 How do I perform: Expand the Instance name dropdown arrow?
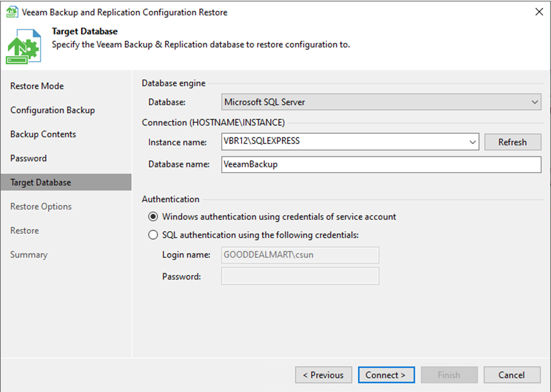point(473,142)
